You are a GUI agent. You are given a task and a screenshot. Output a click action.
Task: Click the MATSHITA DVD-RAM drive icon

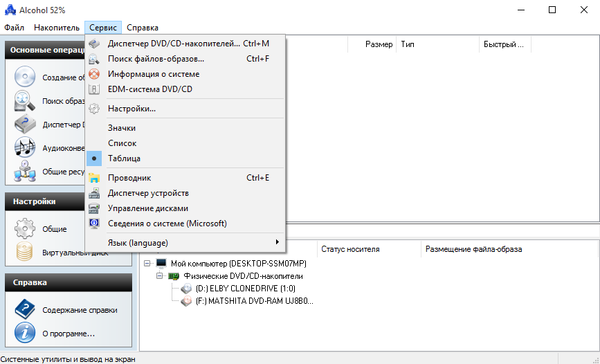coord(186,301)
